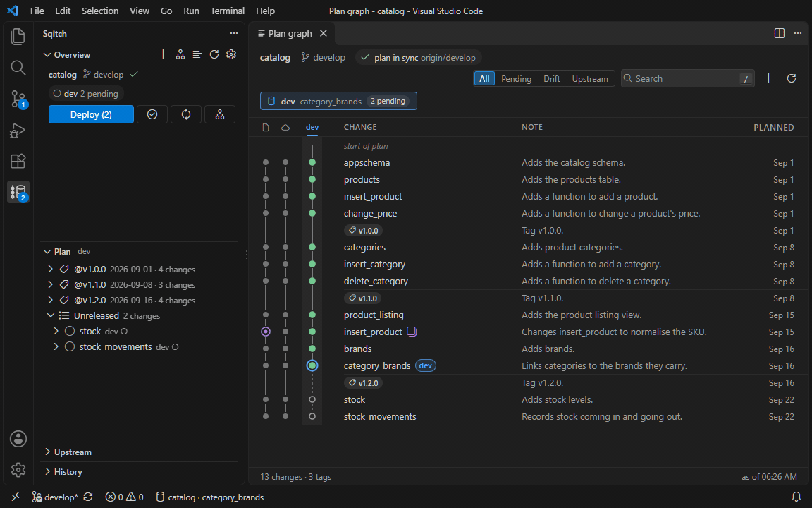This screenshot has height=508, width=812.
Task: Open Run and Debug view
Action: pos(18,130)
